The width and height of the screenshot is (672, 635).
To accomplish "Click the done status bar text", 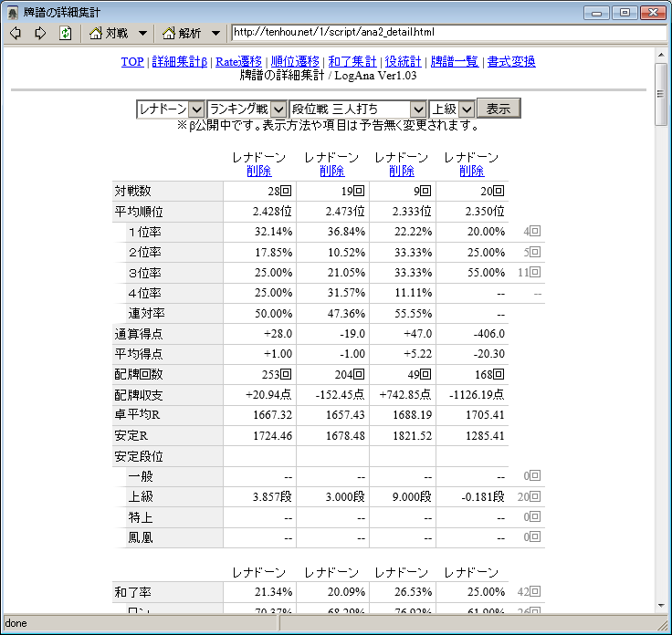I will (x=16, y=623).
